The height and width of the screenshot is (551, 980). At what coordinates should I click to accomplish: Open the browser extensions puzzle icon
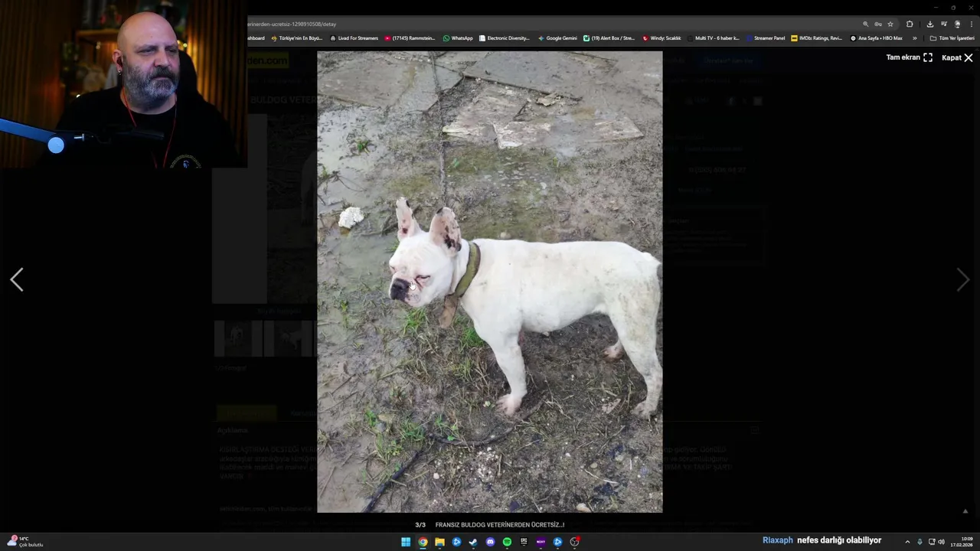910,24
